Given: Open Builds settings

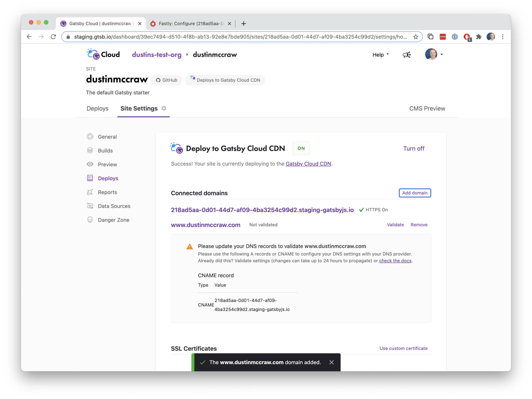Looking at the screenshot, I should click(x=105, y=150).
